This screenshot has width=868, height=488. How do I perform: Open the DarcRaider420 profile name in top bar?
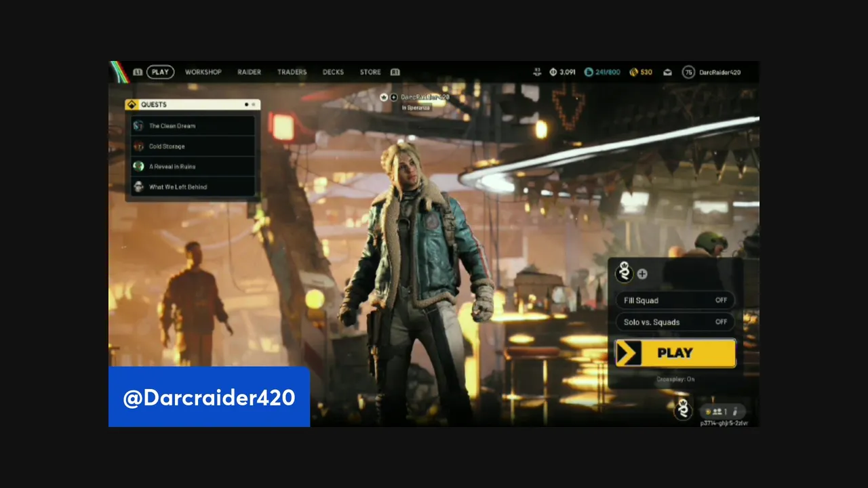719,72
